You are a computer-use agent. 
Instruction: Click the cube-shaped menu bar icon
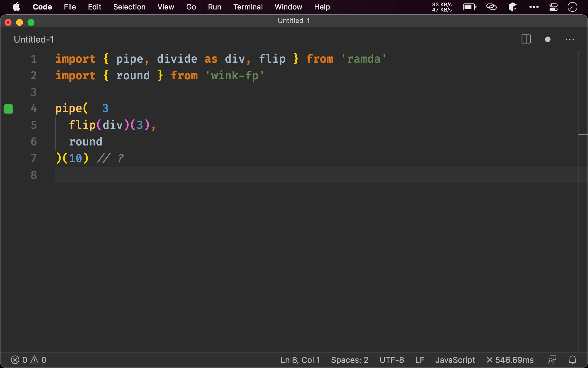(x=512, y=7)
